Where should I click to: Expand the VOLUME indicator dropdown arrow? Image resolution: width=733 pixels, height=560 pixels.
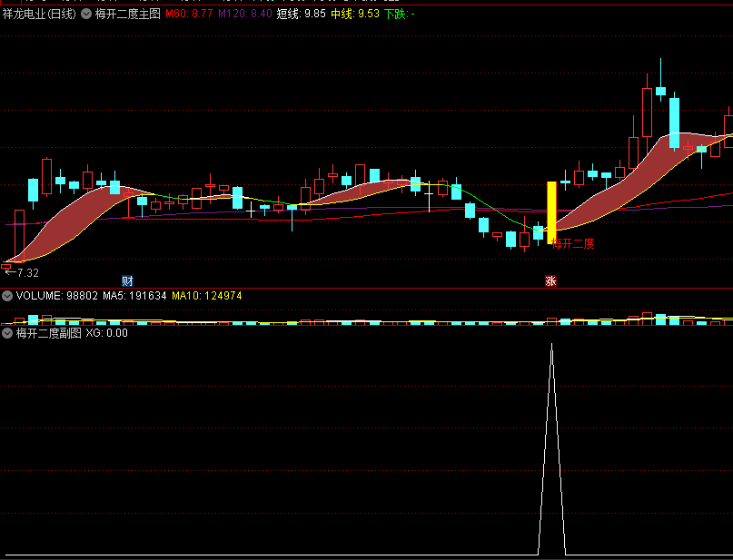point(7,296)
